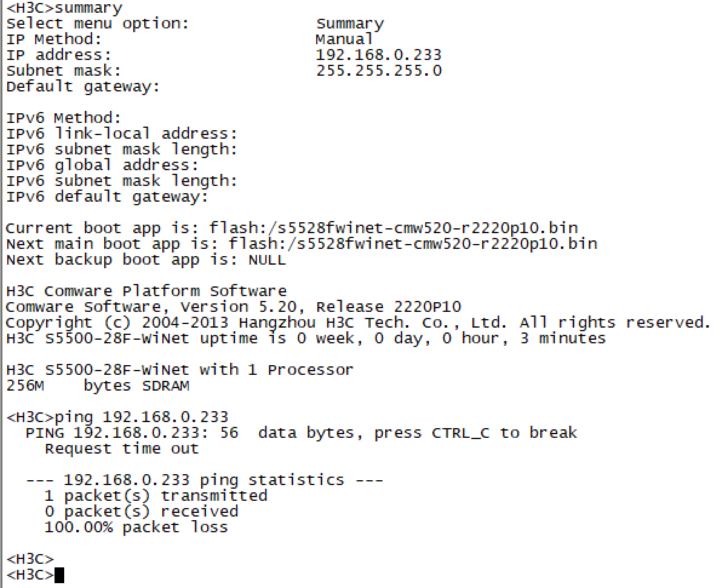722x588 pixels.
Task: Click the IP address value 192.168.0.233
Action: point(379,55)
